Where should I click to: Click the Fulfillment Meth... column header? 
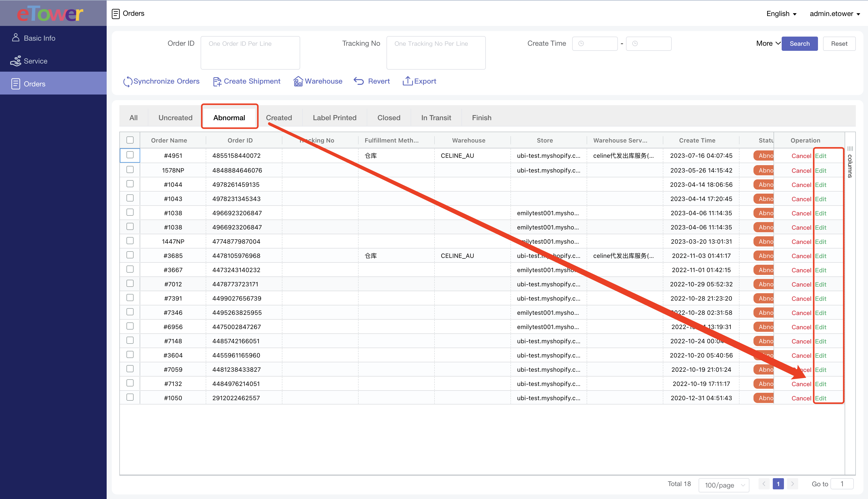(392, 140)
